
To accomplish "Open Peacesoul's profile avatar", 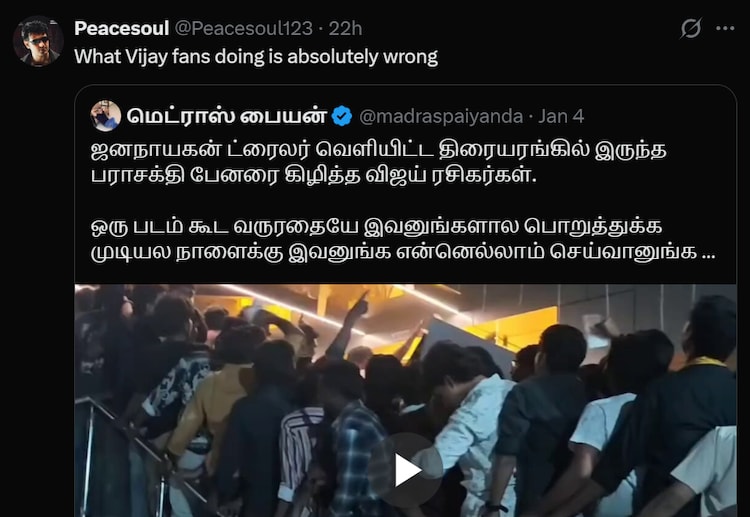I will pyautogui.click(x=38, y=41).
